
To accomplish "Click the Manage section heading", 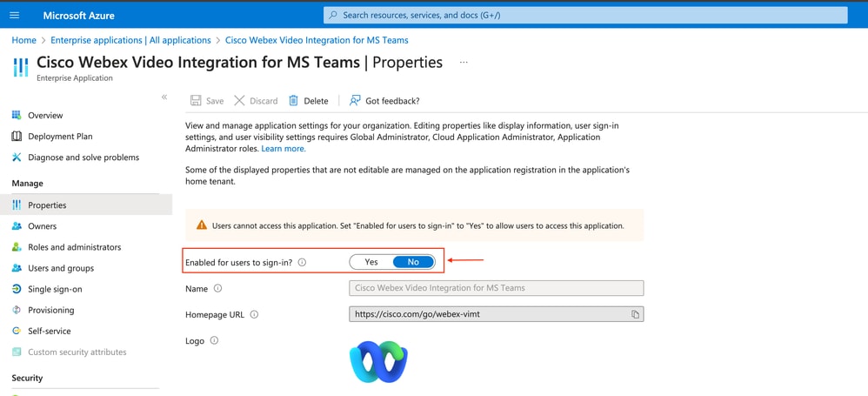I will (x=27, y=184).
